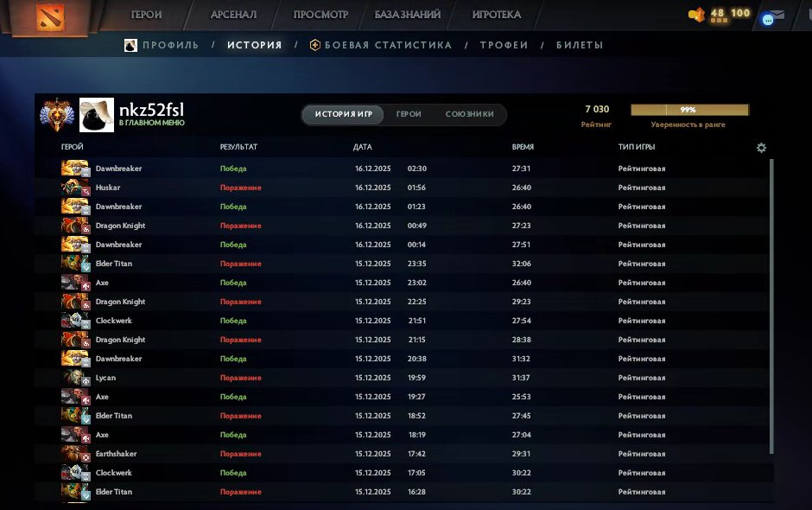Click the ПРОФИЛЬ link
Image resolution: width=812 pixels, height=510 pixels.
170,45
